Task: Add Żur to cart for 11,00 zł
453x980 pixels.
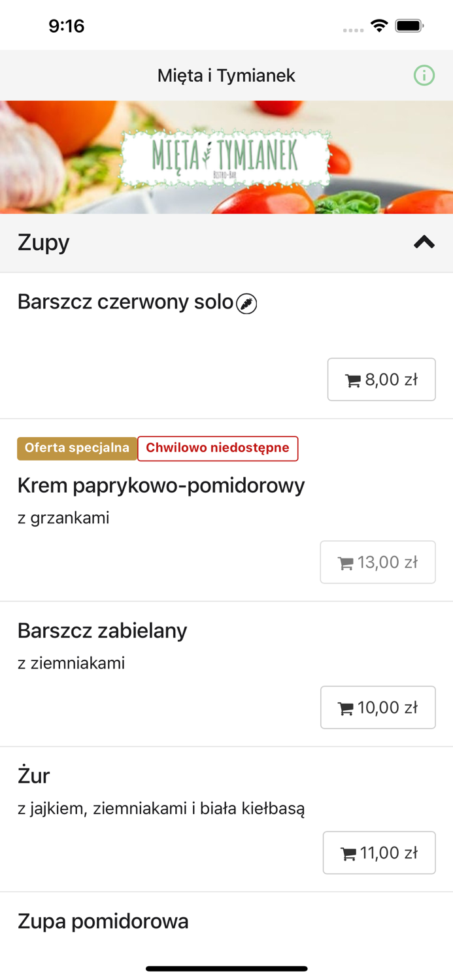Action: pyautogui.click(x=379, y=853)
